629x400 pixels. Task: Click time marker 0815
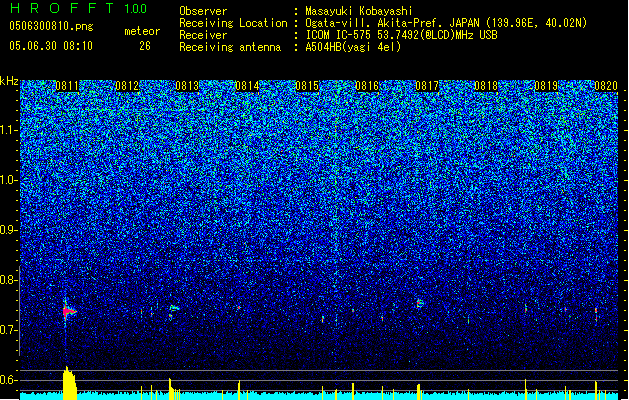click(307, 86)
